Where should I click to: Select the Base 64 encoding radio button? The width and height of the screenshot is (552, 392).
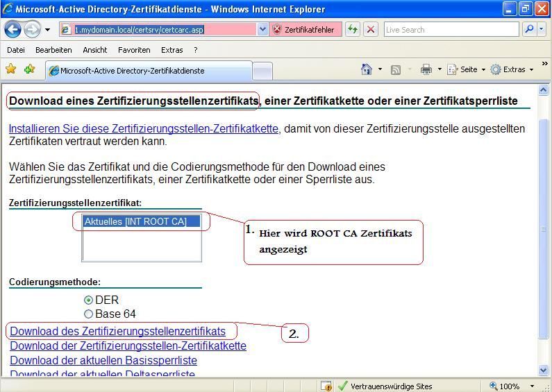coord(88,314)
